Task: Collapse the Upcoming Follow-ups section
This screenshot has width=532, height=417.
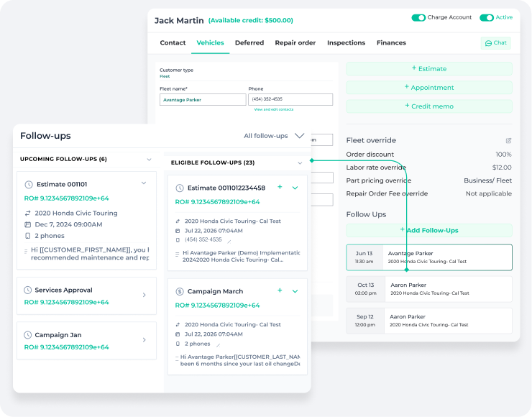Action: pos(149,160)
